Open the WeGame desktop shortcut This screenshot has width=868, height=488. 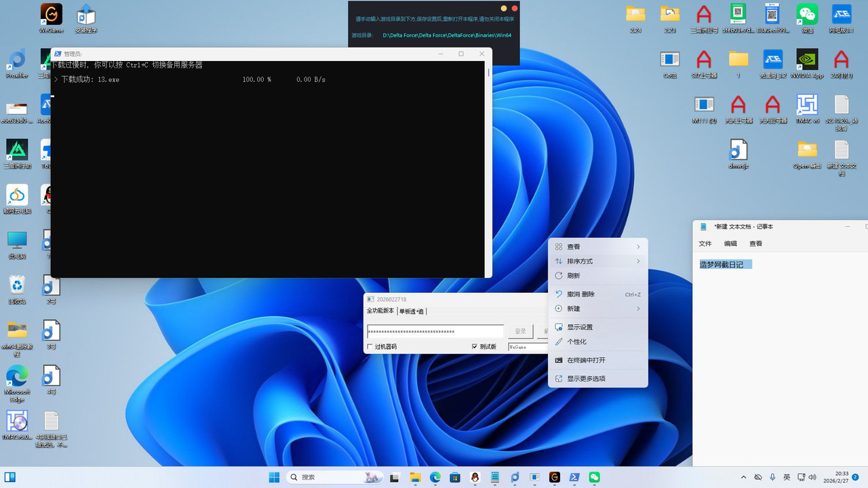point(52,18)
